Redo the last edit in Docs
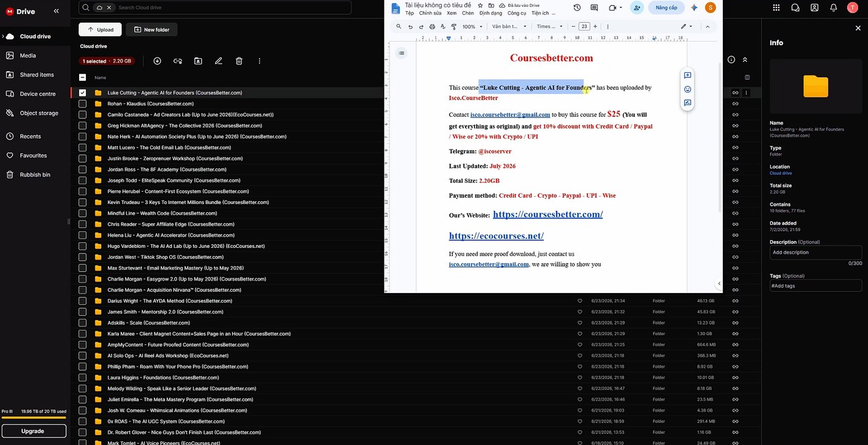This screenshot has width=868, height=445. pos(421,27)
